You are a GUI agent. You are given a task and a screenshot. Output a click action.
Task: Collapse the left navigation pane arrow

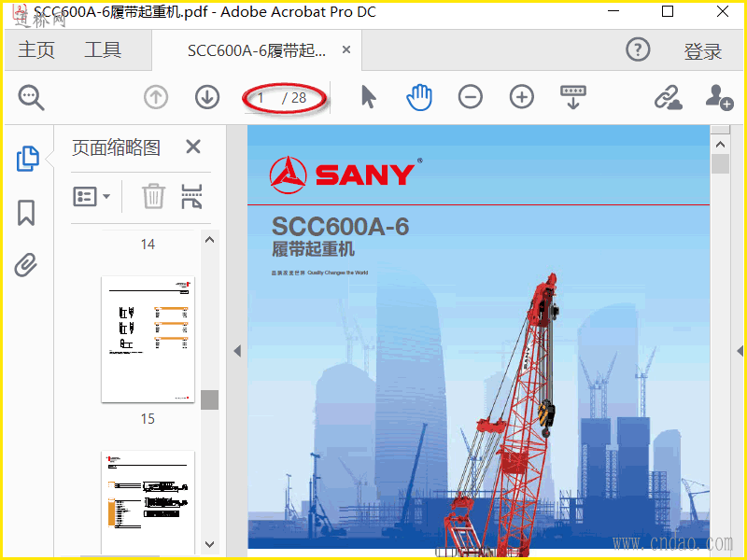(237, 352)
